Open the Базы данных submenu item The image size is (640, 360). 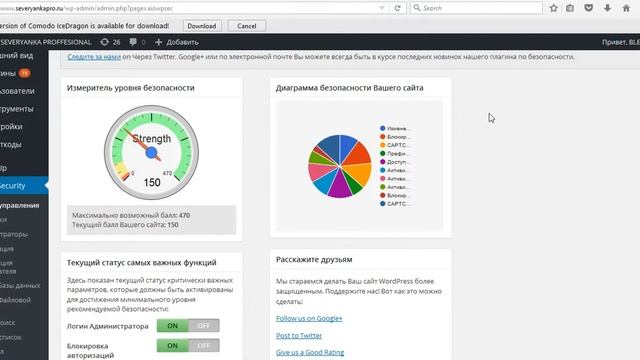pos(20,285)
